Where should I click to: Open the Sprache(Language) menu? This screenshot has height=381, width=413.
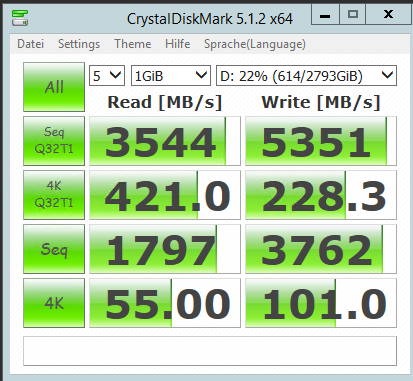(255, 44)
